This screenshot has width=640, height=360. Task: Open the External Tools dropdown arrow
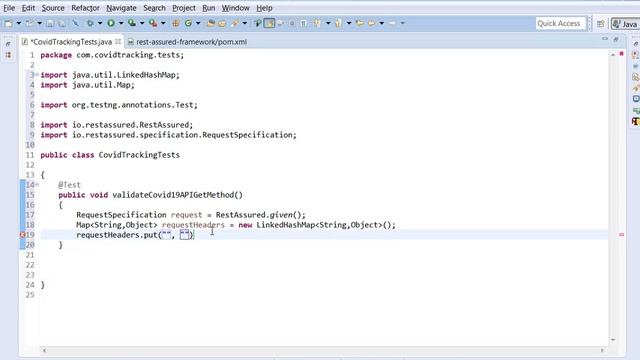pos(163,23)
